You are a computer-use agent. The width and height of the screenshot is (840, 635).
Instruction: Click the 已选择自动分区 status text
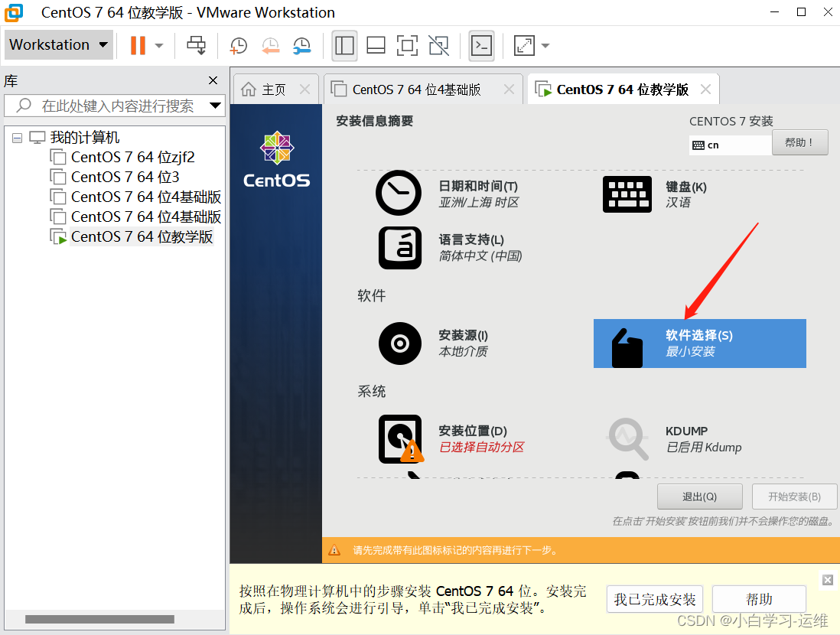(x=482, y=447)
